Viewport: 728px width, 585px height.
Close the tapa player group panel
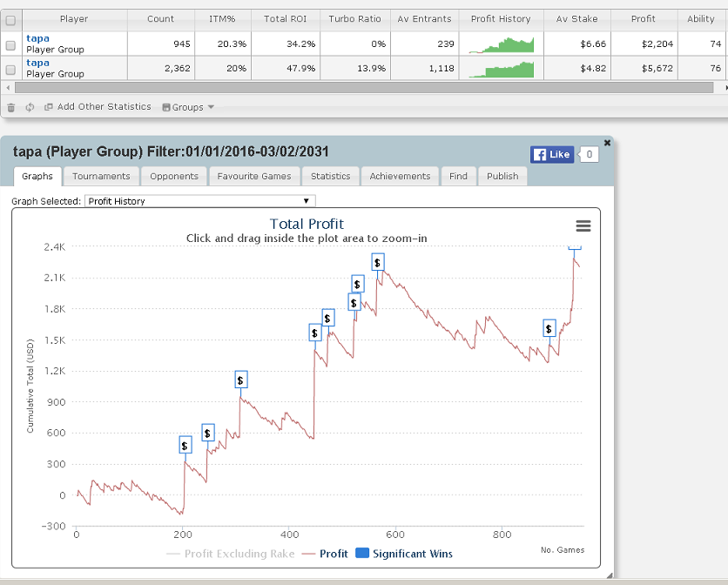pos(607,142)
